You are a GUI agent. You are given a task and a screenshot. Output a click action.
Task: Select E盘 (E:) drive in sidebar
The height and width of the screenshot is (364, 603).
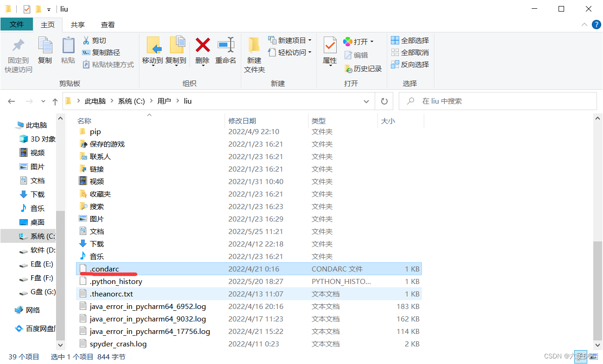[36, 264]
